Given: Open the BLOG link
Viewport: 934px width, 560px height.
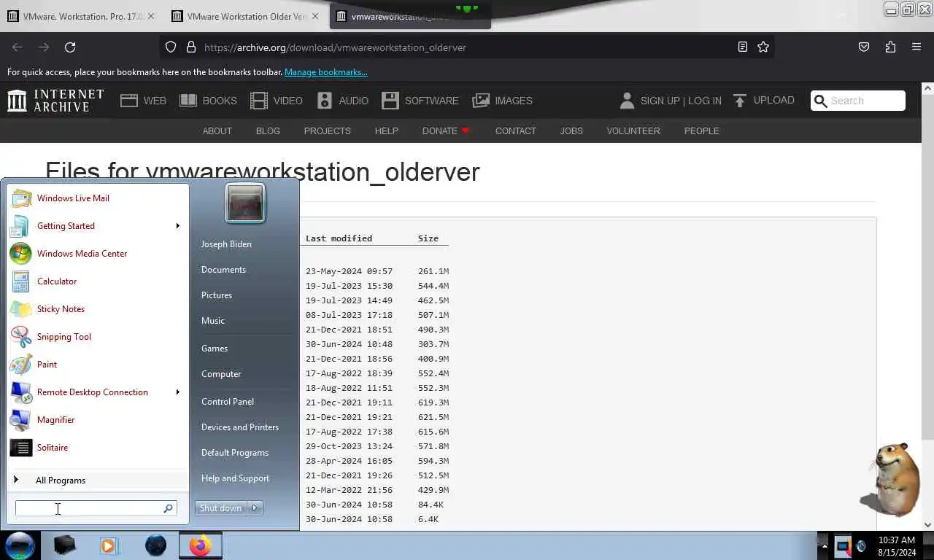Looking at the screenshot, I should 268,131.
